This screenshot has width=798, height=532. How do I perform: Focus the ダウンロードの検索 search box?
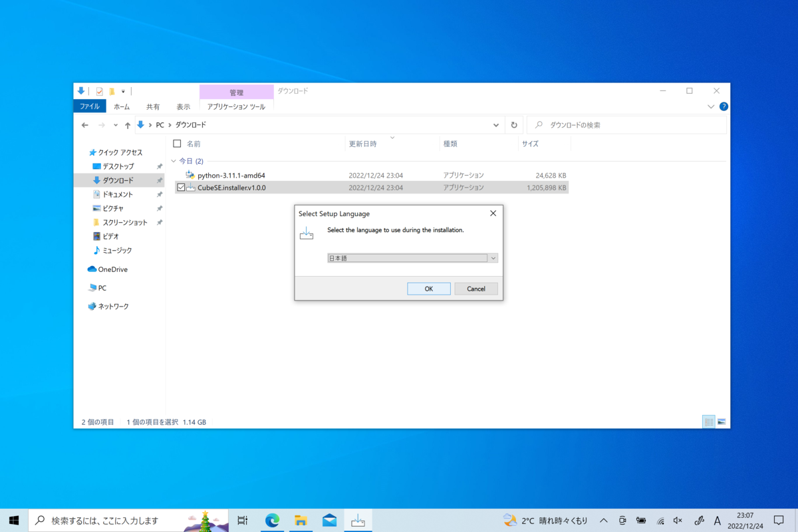pos(627,125)
